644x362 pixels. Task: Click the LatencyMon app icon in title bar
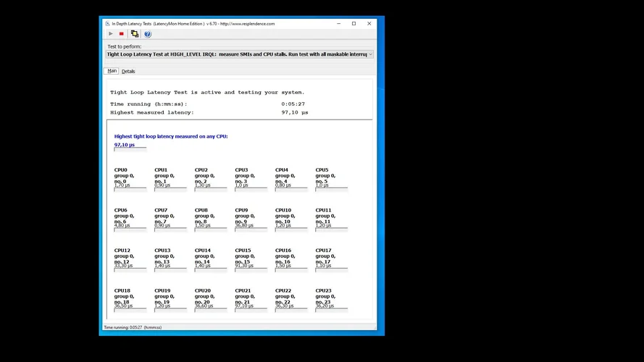tap(108, 23)
